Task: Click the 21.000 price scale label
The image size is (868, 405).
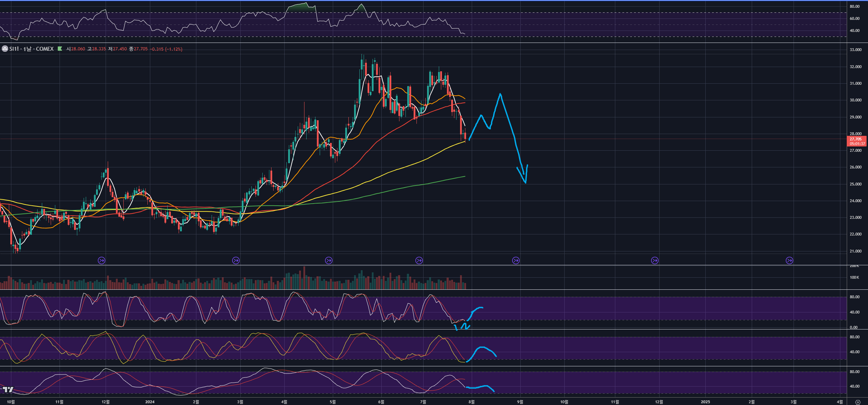Action: click(x=856, y=251)
